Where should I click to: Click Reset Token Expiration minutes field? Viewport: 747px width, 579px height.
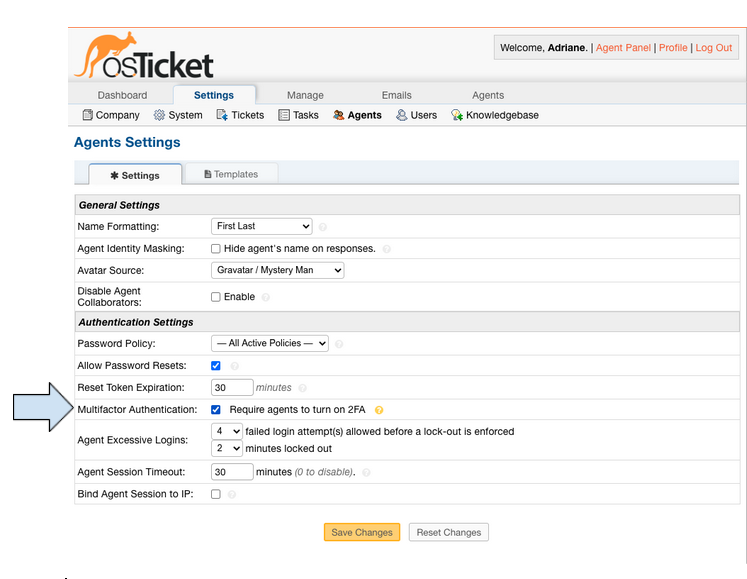pyautogui.click(x=232, y=388)
